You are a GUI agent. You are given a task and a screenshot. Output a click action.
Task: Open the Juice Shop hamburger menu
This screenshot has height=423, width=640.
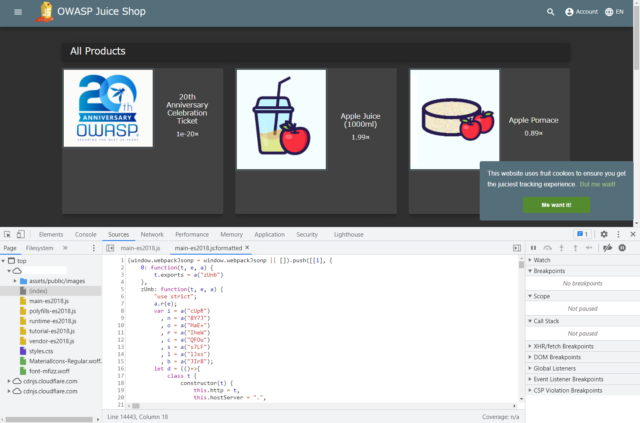[18, 12]
